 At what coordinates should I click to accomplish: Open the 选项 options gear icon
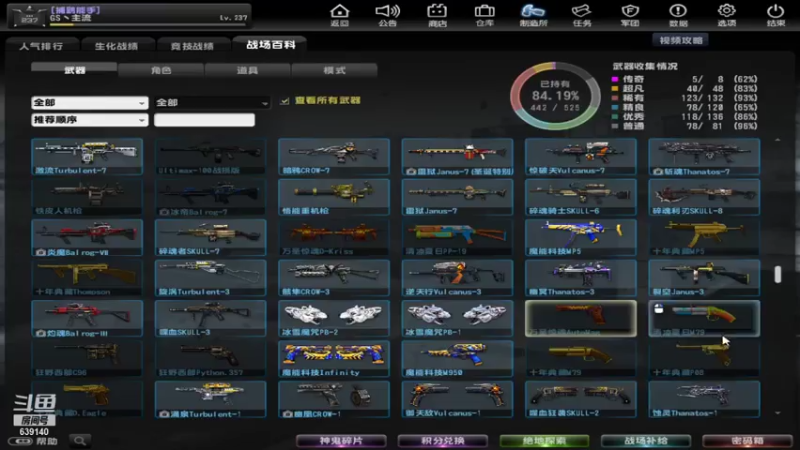(x=727, y=15)
